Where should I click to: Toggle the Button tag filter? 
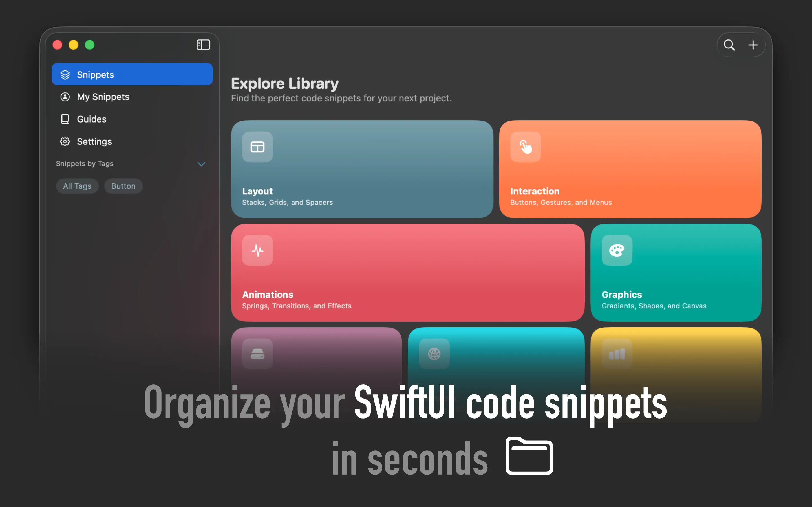[123, 186]
